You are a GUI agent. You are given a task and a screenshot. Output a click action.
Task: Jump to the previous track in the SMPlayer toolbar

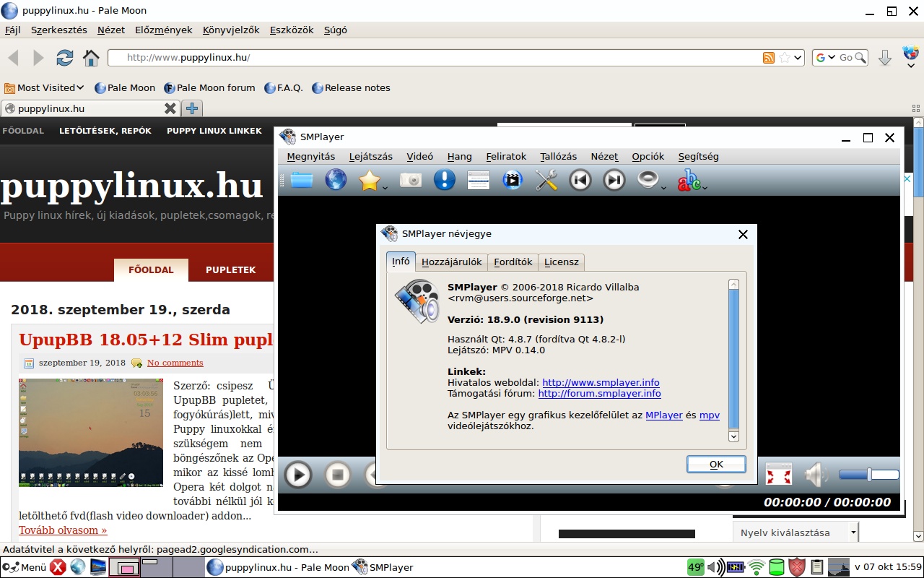(x=580, y=180)
